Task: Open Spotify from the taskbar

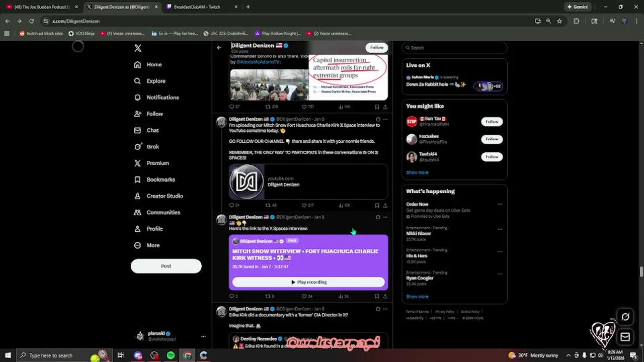Action: pyautogui.click(x=171, y=355)
